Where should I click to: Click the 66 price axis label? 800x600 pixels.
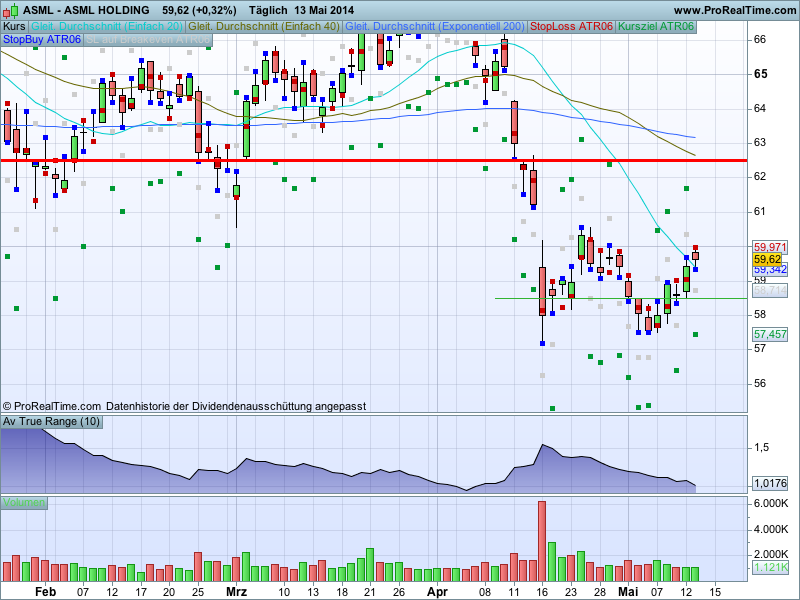(x=760, y=39)
